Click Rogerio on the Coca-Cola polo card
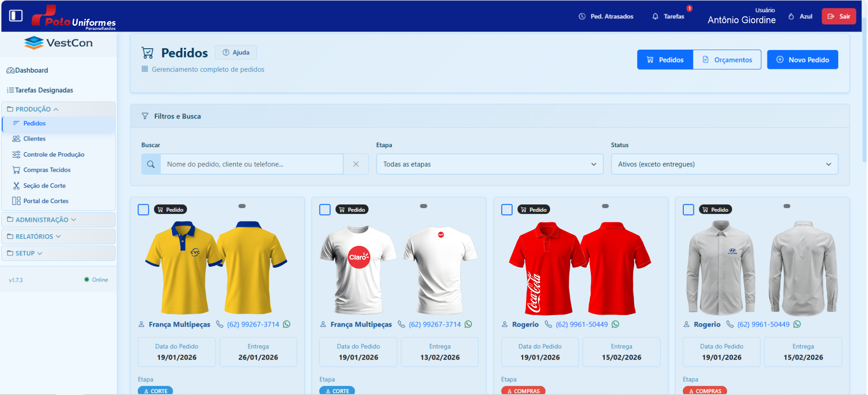 coord(525,324)
